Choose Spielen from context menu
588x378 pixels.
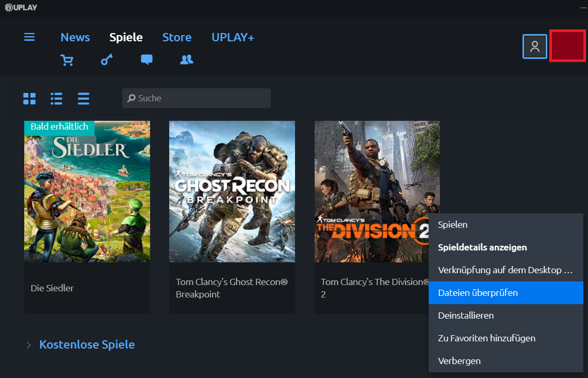point(506,225)
